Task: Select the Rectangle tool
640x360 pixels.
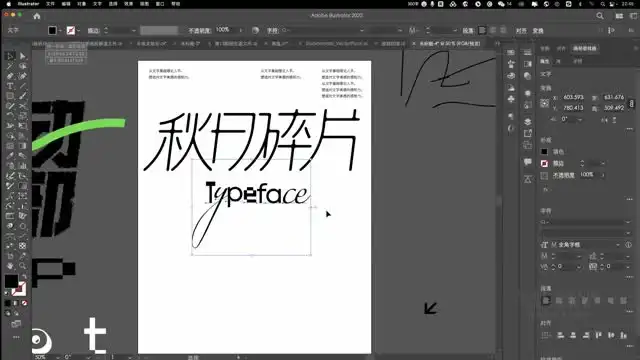Action: 10,96
